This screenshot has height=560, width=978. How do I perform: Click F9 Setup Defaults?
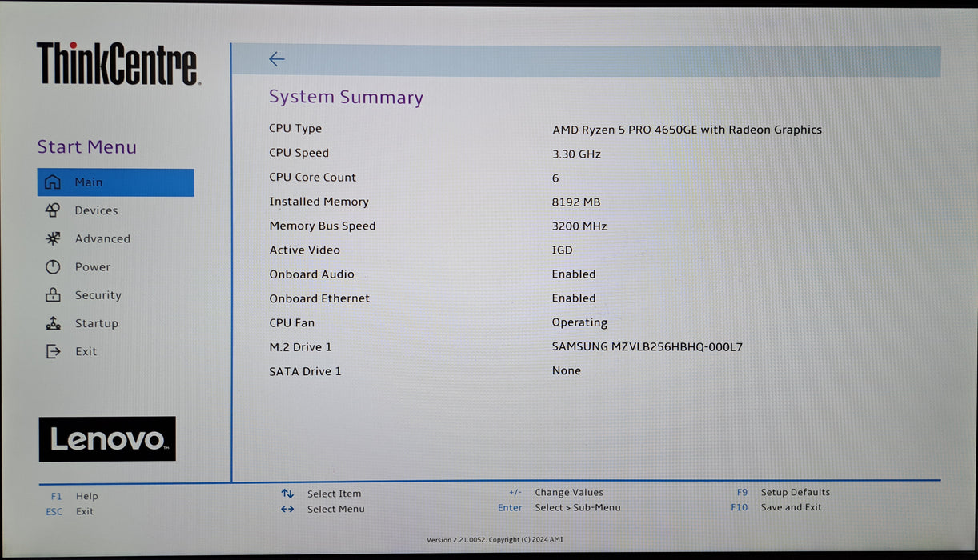(784, 492)
